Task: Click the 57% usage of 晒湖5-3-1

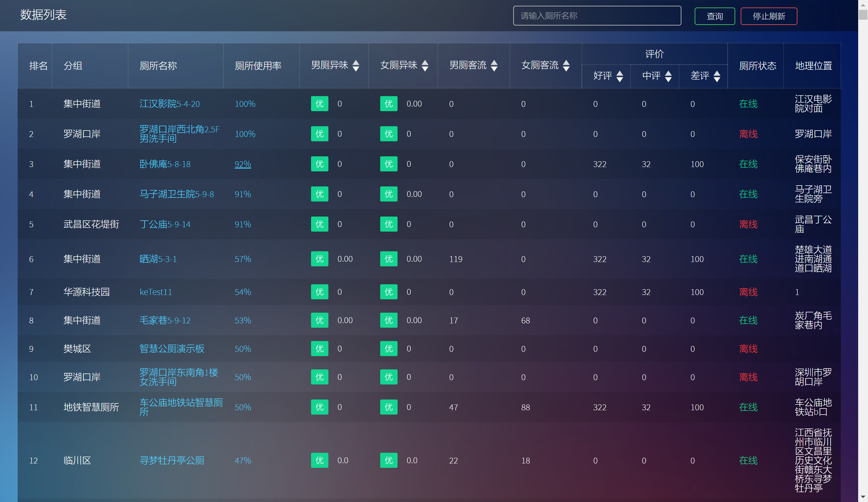Action: (x=242, y=259)
